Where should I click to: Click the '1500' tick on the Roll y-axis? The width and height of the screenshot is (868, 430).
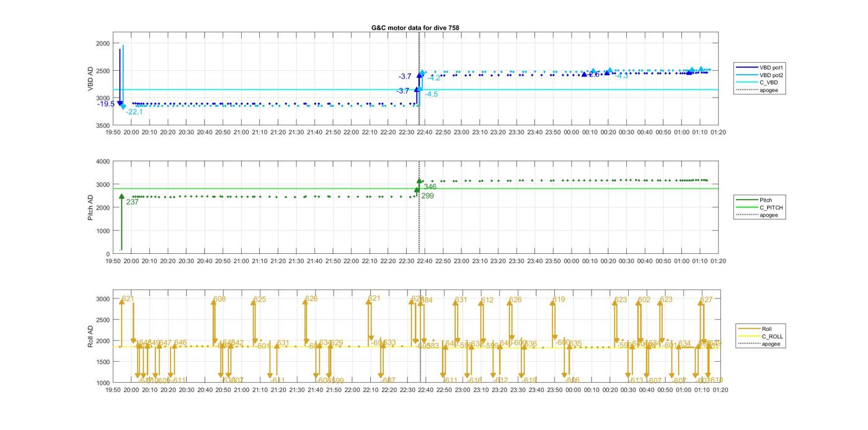click(x=102, y=362)
